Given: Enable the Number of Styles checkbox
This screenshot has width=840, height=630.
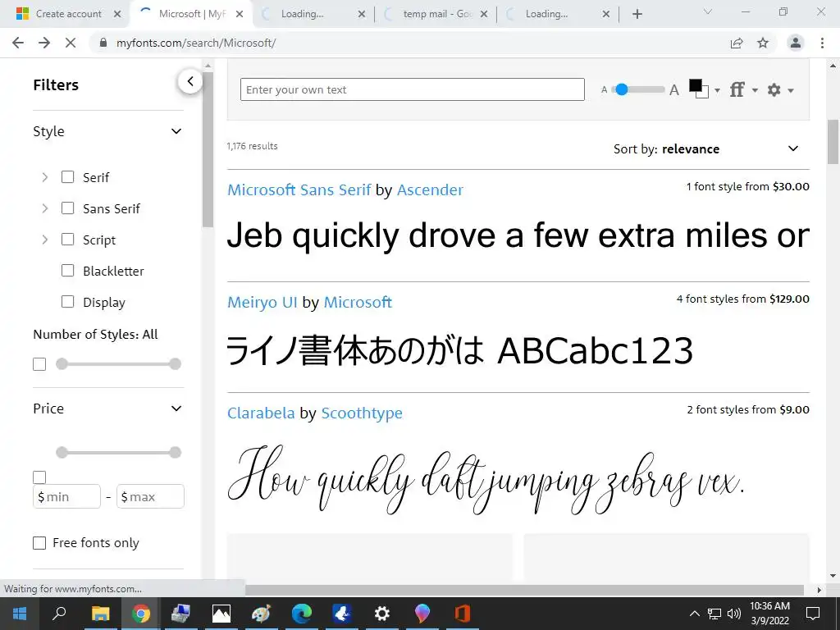Looking at the screenshot, I should (x=39, y=364).
